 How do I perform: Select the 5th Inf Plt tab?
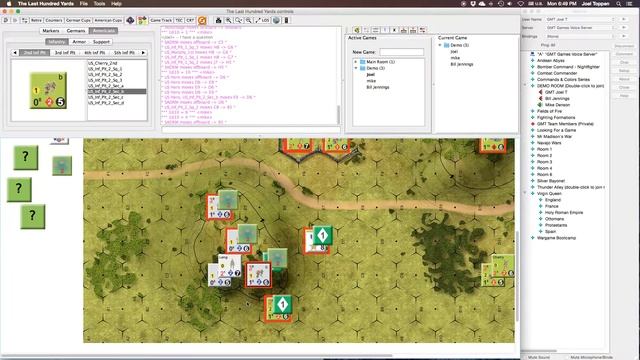tap(124, 53)
